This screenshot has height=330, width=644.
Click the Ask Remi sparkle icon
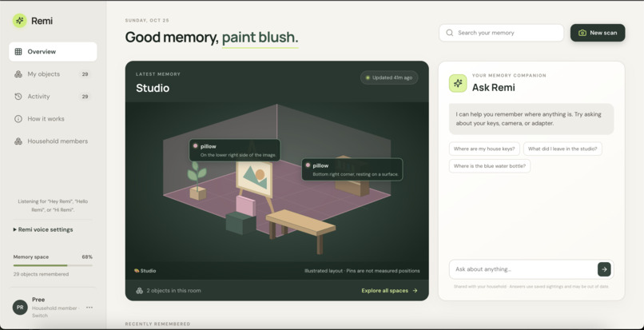[x=458, y=83]
